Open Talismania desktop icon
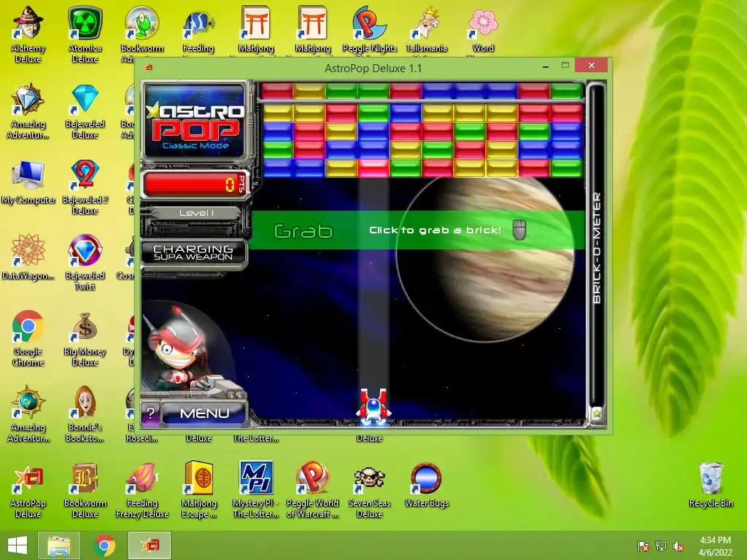The image size is (747, 560). [426, 29]
